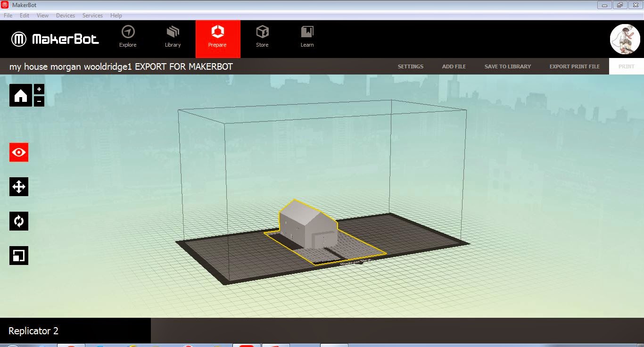Open the Learn section
644x347 pixels.
[x=307, y=37]
